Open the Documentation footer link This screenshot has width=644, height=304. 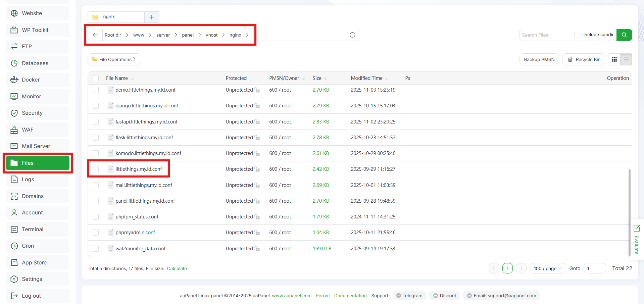click(x=350, y=296)
